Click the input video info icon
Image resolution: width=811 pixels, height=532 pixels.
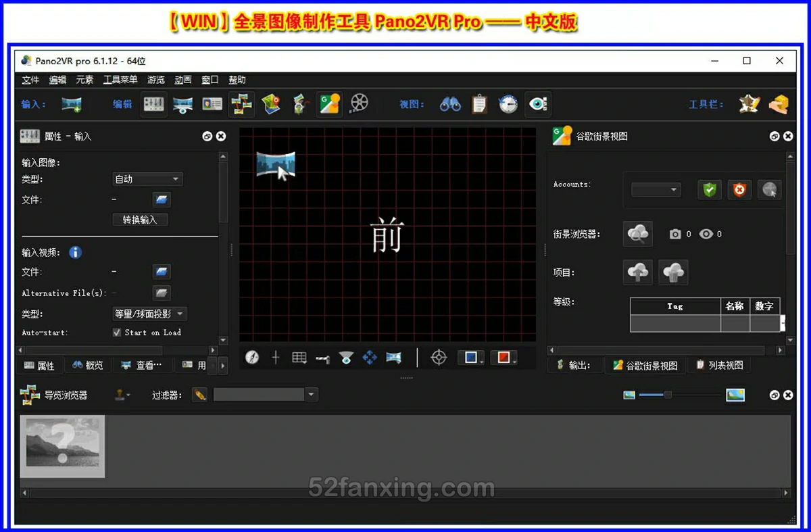click(76, 252)
